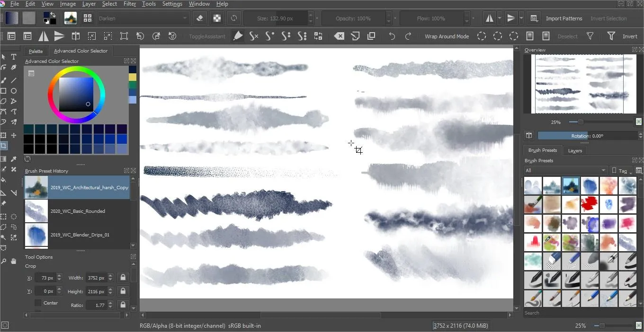
Task: Toggle vertical mirror tool
Action: [510, 18]
